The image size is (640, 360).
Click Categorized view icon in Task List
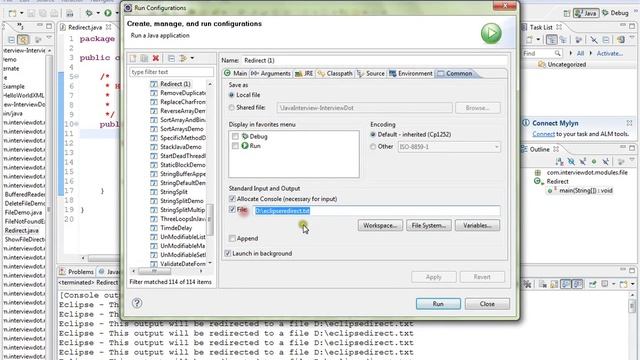point(551,40)
